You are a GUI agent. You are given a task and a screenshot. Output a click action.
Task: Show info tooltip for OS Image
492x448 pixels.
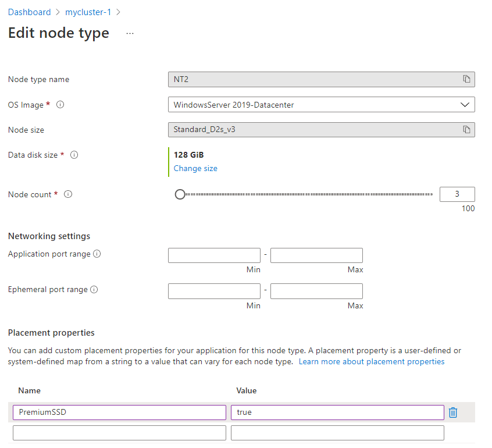60,105
